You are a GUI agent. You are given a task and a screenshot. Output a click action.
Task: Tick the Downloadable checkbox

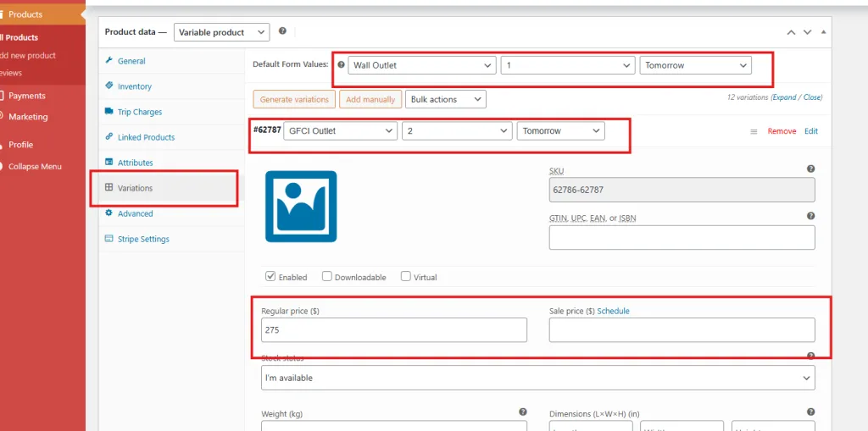tap(326, 276)
